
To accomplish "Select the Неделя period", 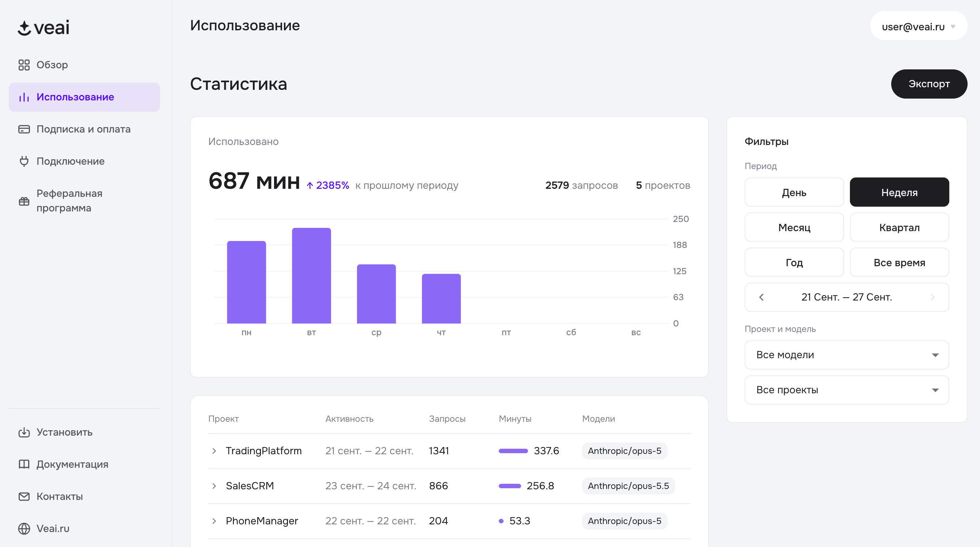I will coord(899,192).
